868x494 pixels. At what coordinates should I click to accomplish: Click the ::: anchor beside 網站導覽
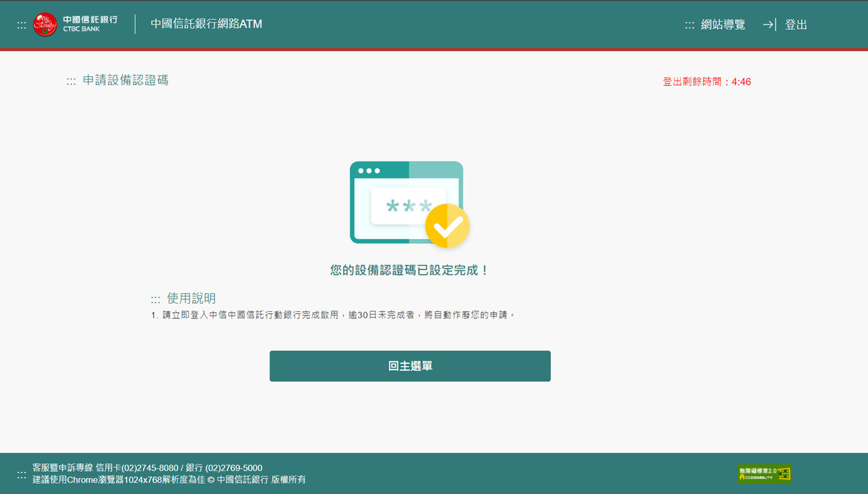pyautogui.click(x=690, y=25)
